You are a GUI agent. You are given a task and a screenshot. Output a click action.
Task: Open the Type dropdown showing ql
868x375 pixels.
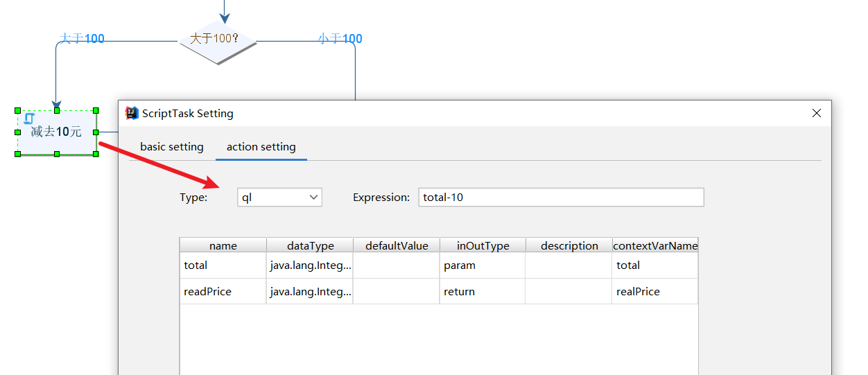pos(279,198)
